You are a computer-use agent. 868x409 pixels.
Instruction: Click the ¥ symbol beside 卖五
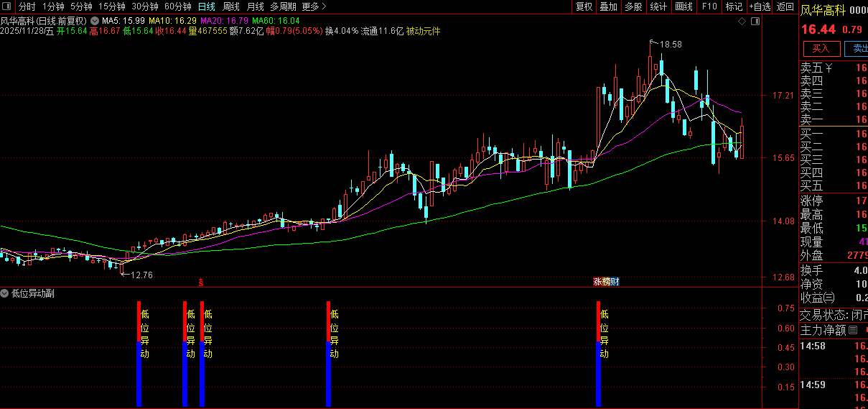pyautogui.click(x=829, y=68)
